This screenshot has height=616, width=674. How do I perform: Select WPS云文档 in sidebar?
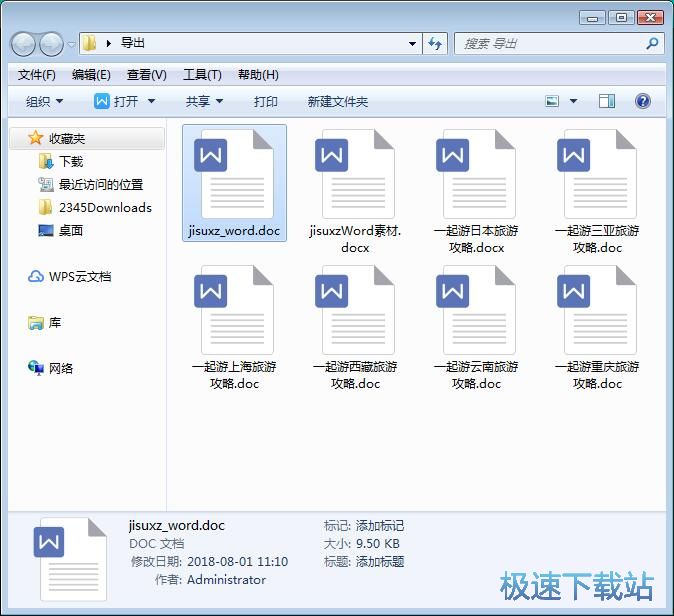click(x=80, y=276)
